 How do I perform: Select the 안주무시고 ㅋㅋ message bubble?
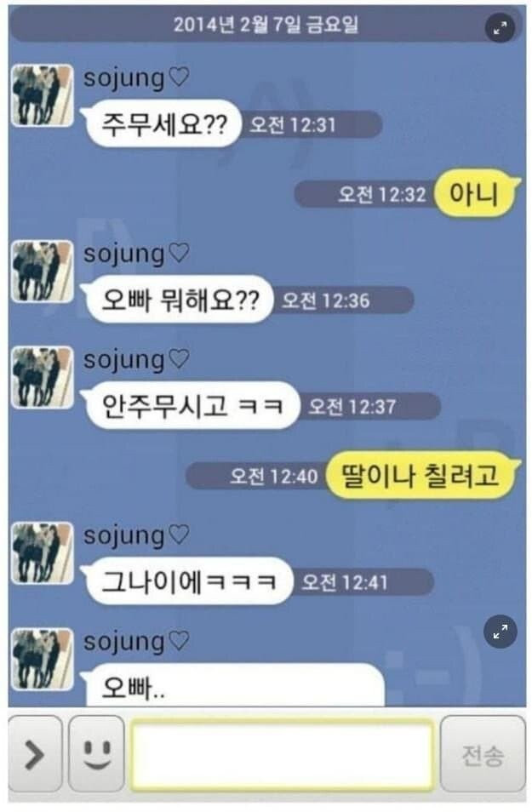(x=192, y=405)
